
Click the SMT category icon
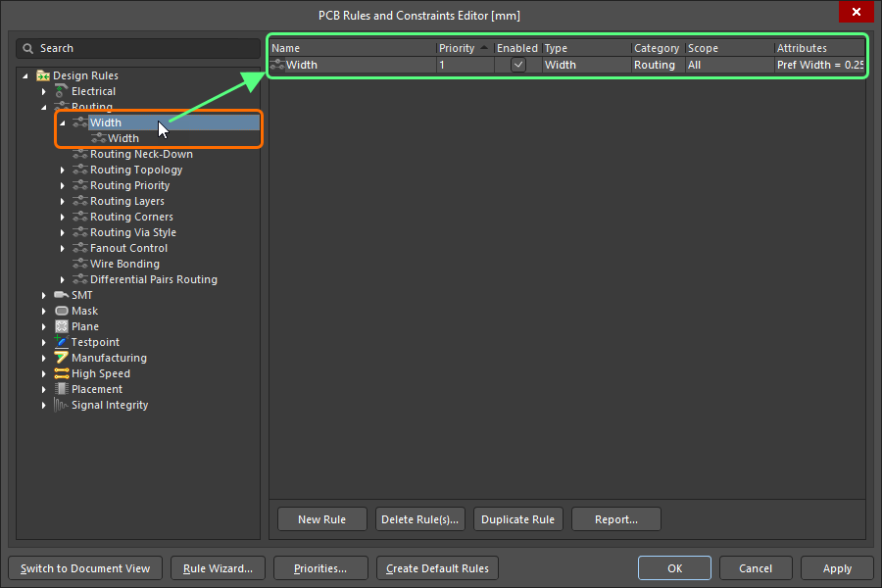click(62, 295)
